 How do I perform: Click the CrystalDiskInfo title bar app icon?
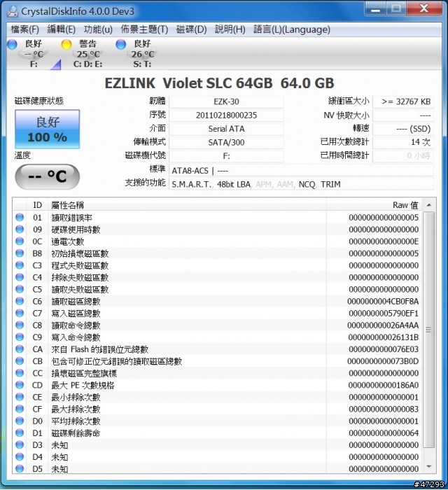13,11
